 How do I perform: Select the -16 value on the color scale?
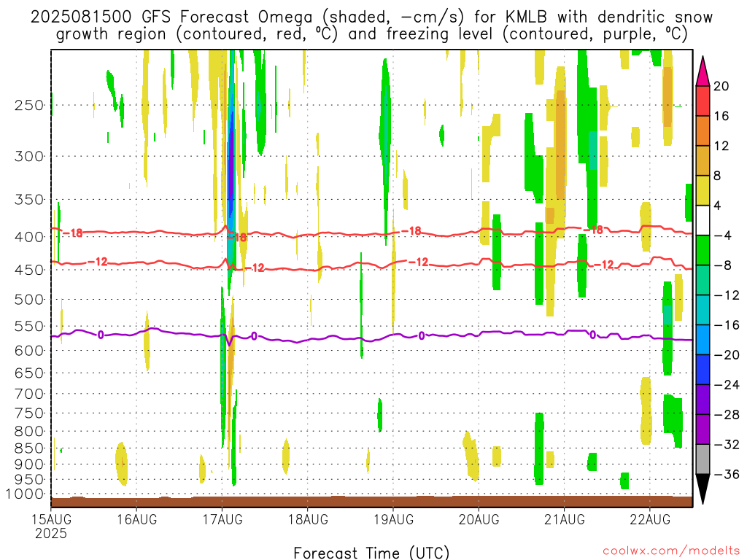coord(726,325)
